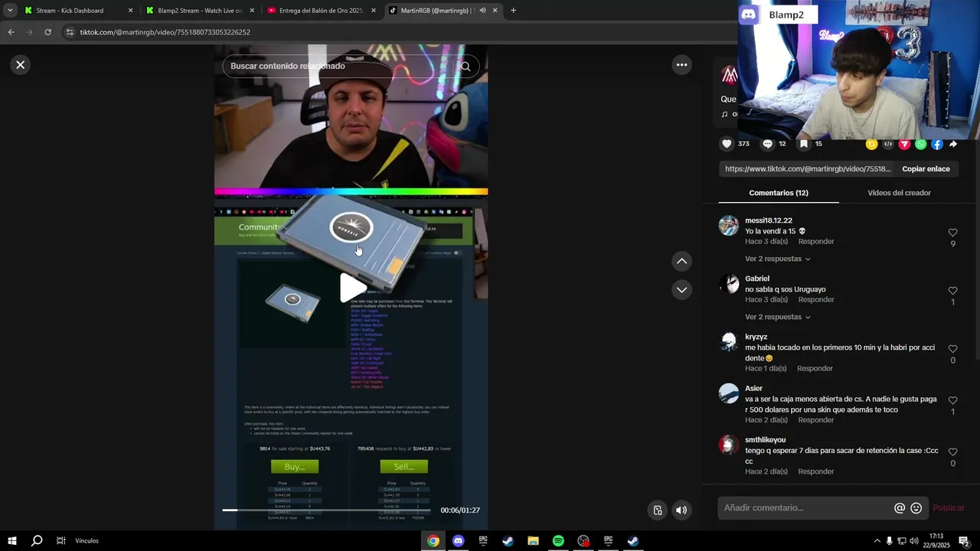Repost video using yellow repost icon

[x=871, y=144]
